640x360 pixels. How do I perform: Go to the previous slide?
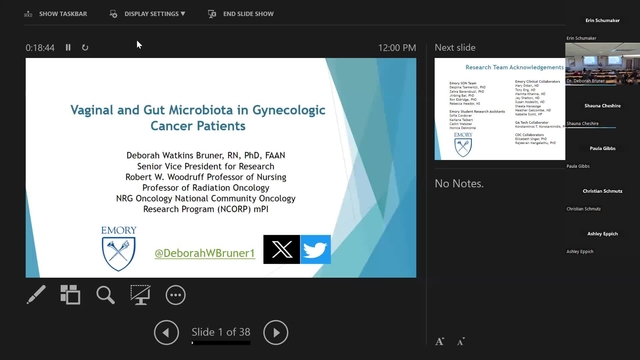pos(167,333)
